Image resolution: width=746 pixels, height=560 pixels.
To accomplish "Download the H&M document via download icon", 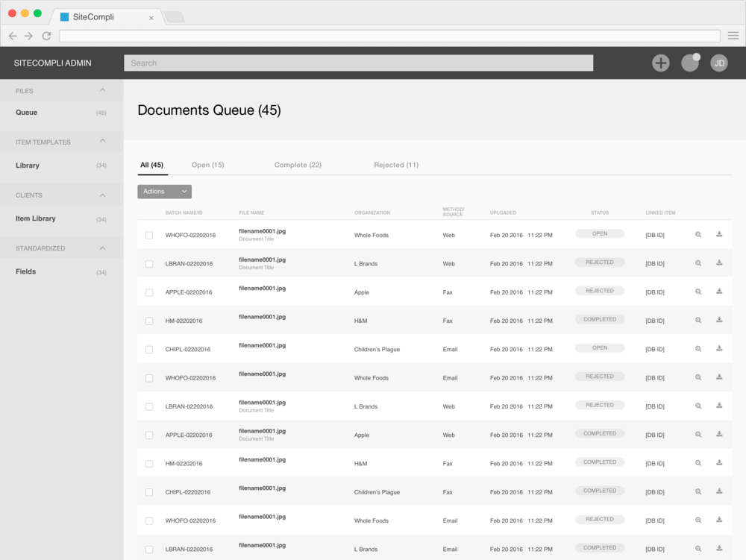I will 718,320.
